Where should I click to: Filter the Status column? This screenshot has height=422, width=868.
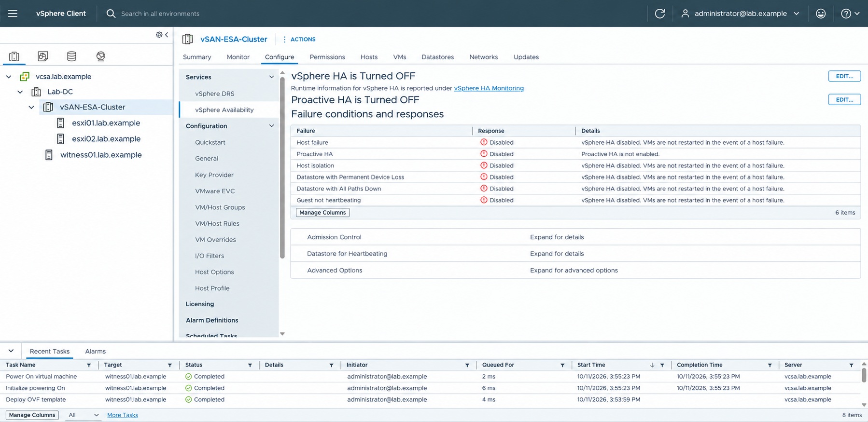coord(250,365)
